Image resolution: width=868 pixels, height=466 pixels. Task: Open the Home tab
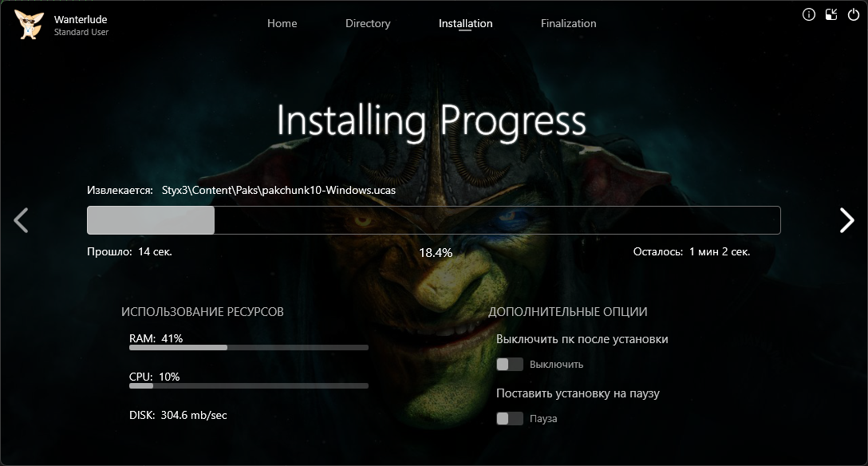coord(282,23)
